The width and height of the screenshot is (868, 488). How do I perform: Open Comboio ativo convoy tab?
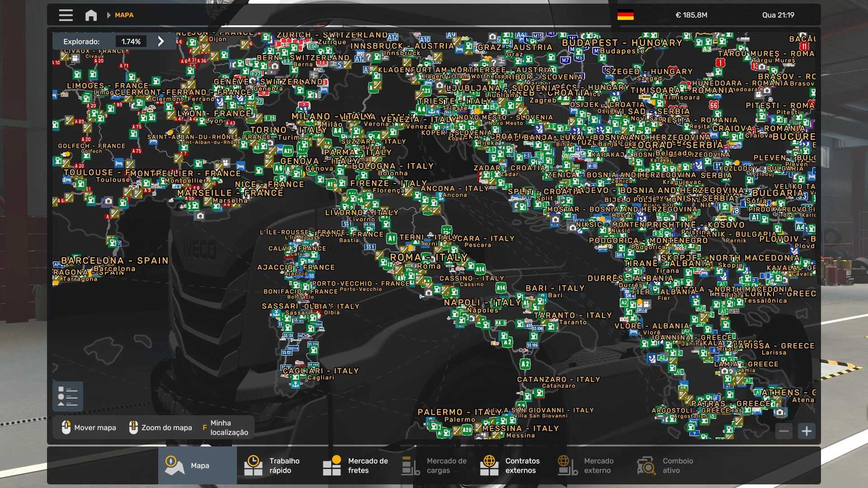667,465
